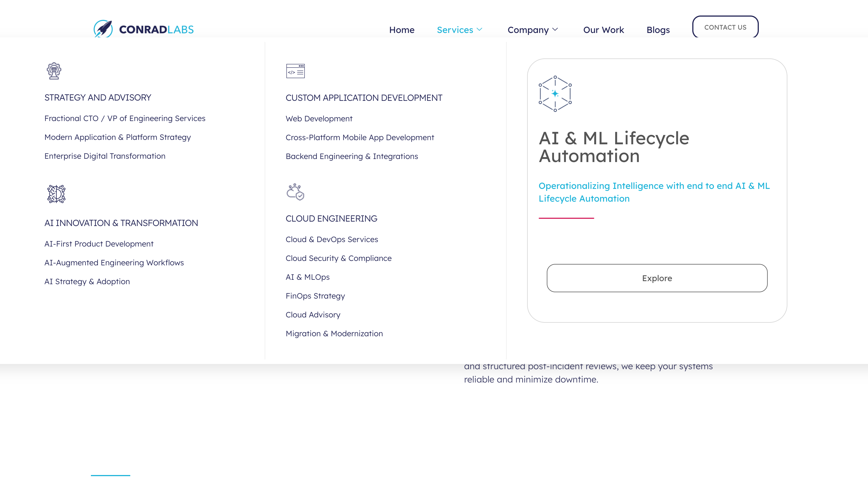Open the Web Development link
Viewport: 868px width, 503px height.
click(x=319, y=119)
